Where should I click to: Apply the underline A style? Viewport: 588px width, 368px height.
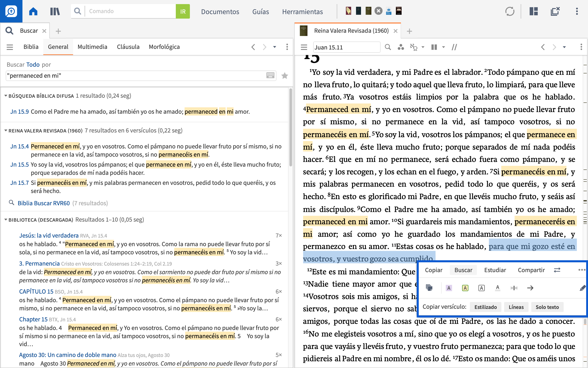tap(498, 288)
